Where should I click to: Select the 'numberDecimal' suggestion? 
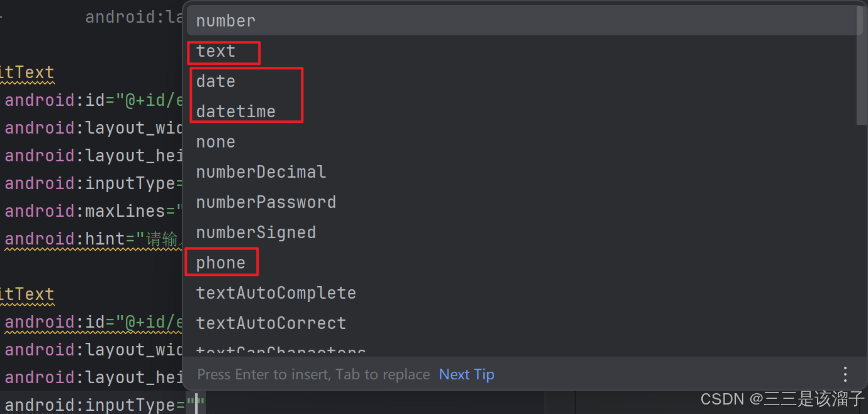[x=261, y=172]
